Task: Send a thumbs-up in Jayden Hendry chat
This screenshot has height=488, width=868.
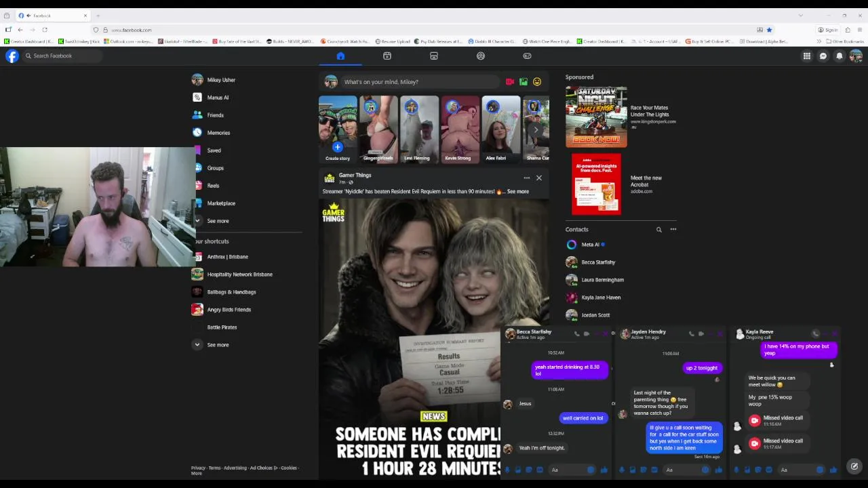Action: (x=718, y=470)
